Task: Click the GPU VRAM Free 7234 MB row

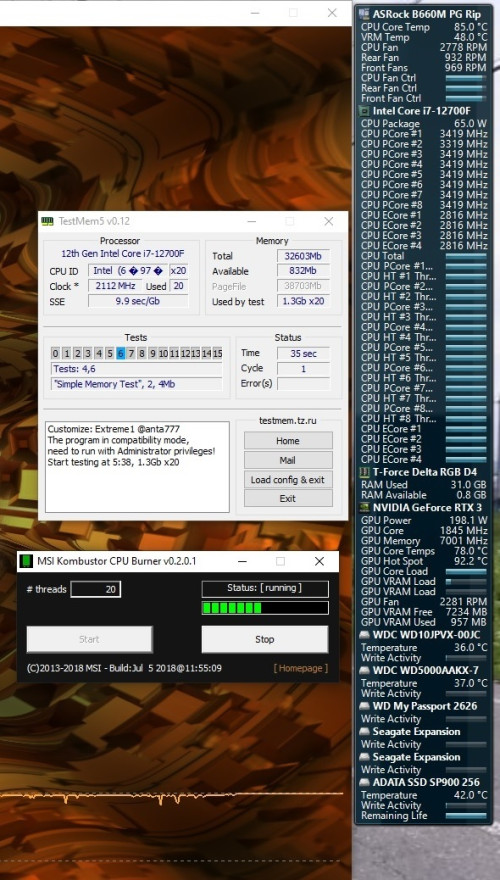Action: (424, 612)
